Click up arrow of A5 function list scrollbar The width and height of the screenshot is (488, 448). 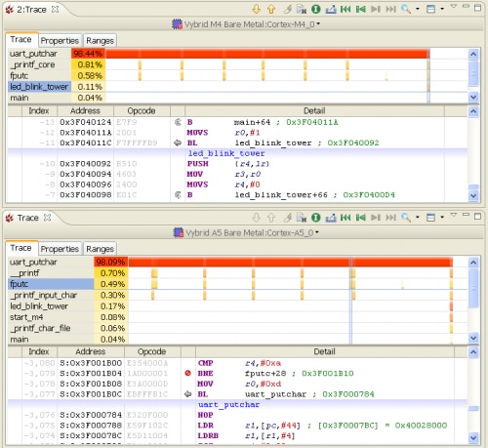(473, 263)
